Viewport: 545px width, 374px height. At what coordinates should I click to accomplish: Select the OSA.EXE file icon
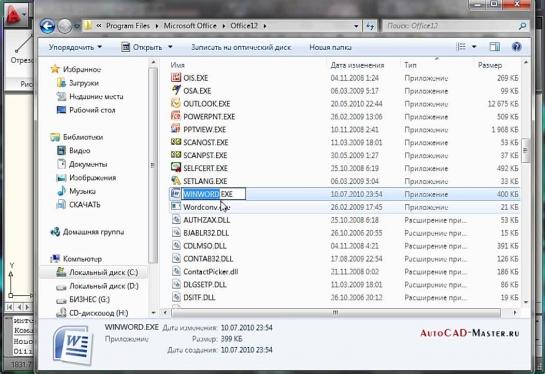click(x=176, y=90)
